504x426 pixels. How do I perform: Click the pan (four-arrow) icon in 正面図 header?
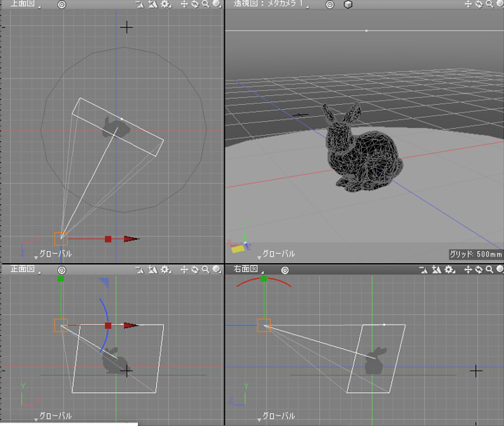(184, 270)
